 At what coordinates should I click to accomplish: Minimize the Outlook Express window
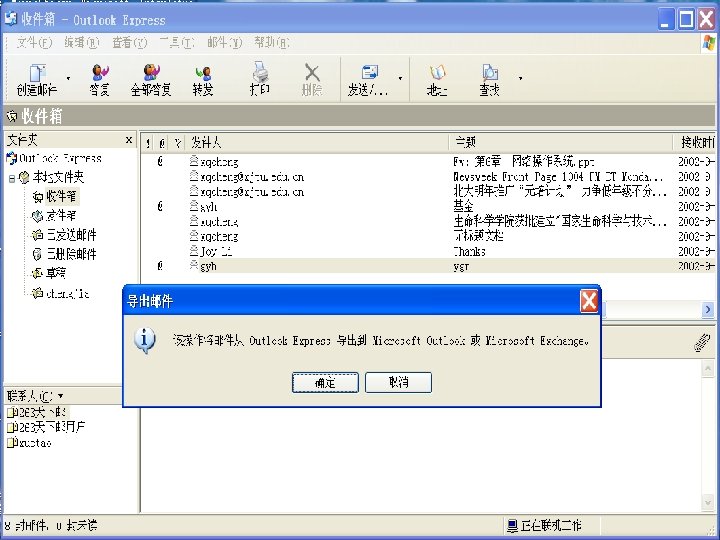coord(665,20)
